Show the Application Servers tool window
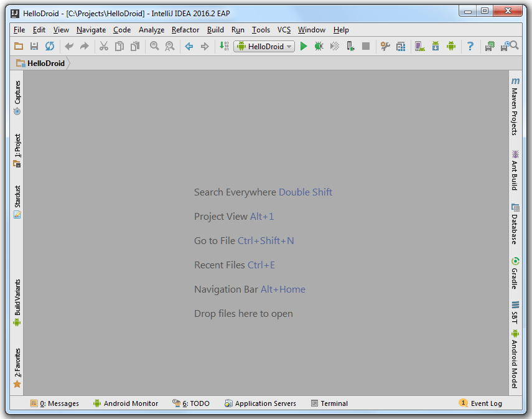The width and height of the screenshot is (532, 419). 260,403
